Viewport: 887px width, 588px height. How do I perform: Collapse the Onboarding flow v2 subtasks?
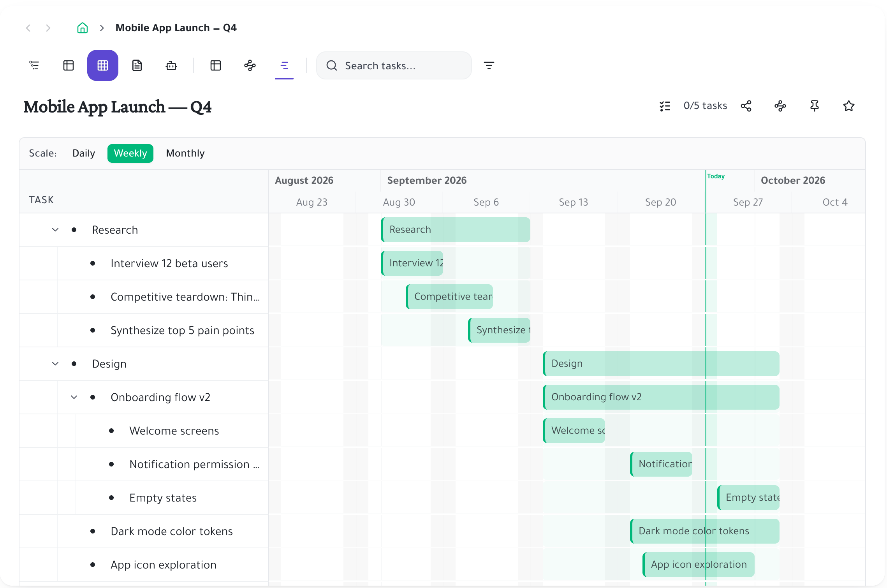tap(74, 397)
